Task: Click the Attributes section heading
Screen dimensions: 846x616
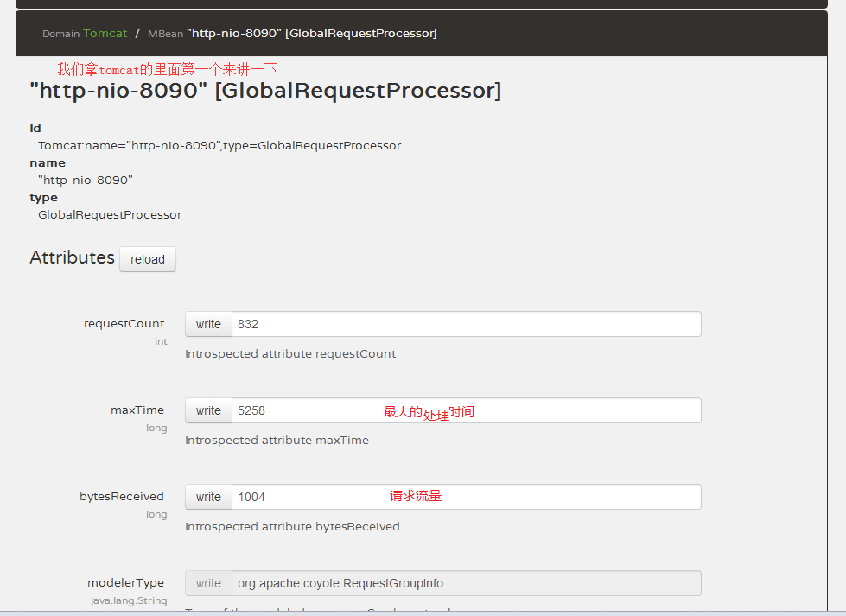Action: [73, 257]
